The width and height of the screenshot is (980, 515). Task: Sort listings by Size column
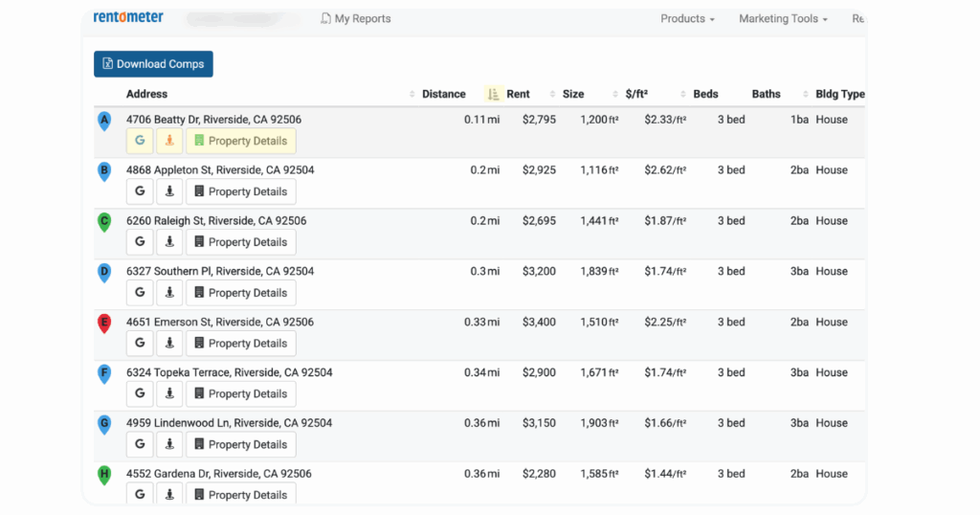573,94
